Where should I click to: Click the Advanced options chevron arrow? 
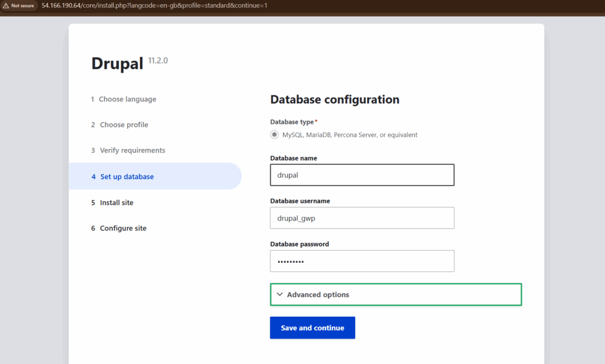coord(279,294)
